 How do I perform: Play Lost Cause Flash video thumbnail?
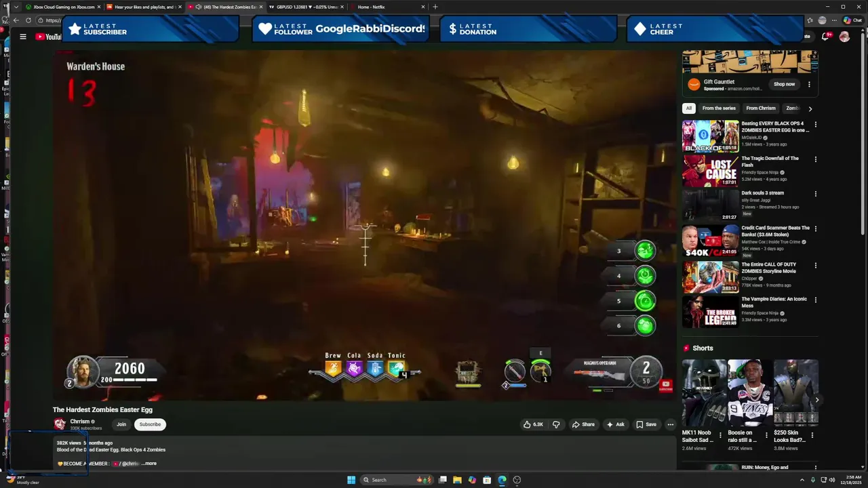pos(710,171)
